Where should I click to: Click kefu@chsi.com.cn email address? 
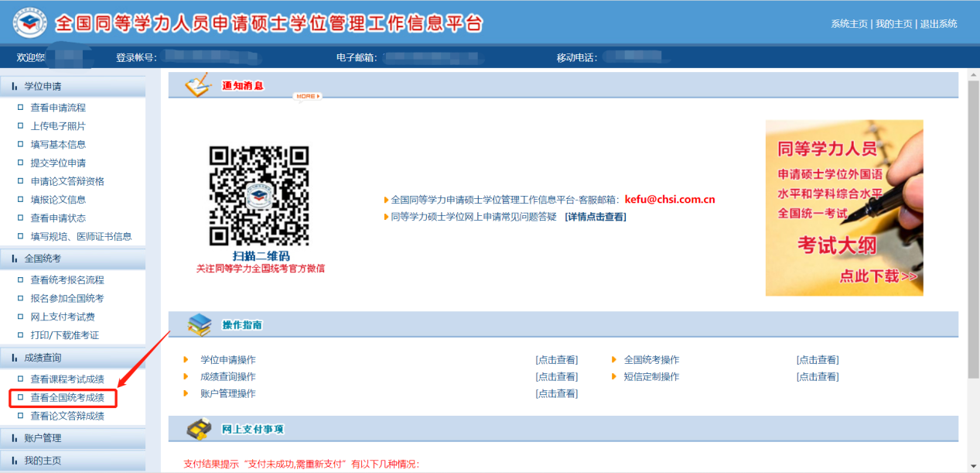(x=670, y=200)
